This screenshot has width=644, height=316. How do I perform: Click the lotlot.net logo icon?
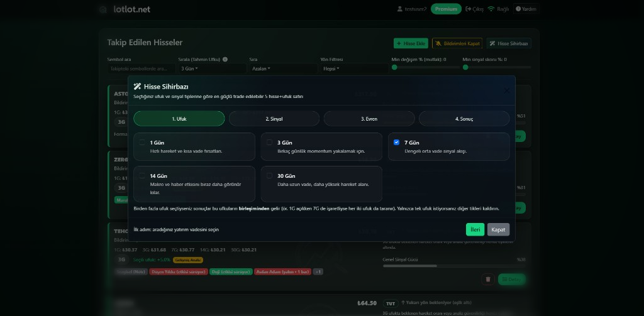tap(103, 9)
